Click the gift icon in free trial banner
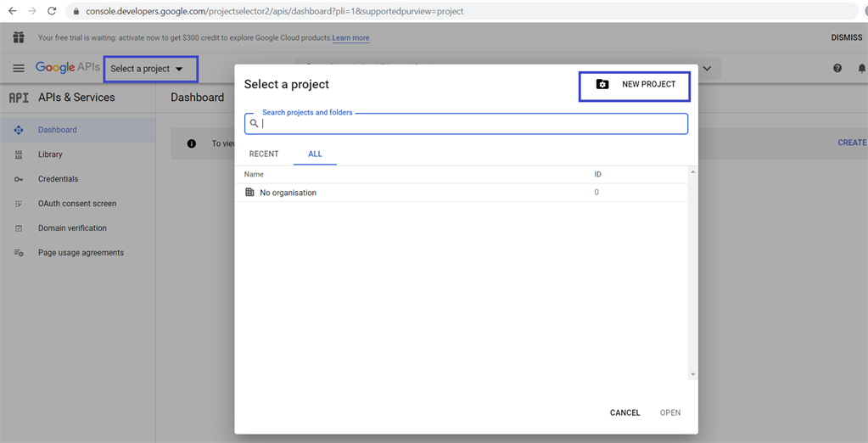Viewport: 868px width, 443px height. [x=19, y=37]
